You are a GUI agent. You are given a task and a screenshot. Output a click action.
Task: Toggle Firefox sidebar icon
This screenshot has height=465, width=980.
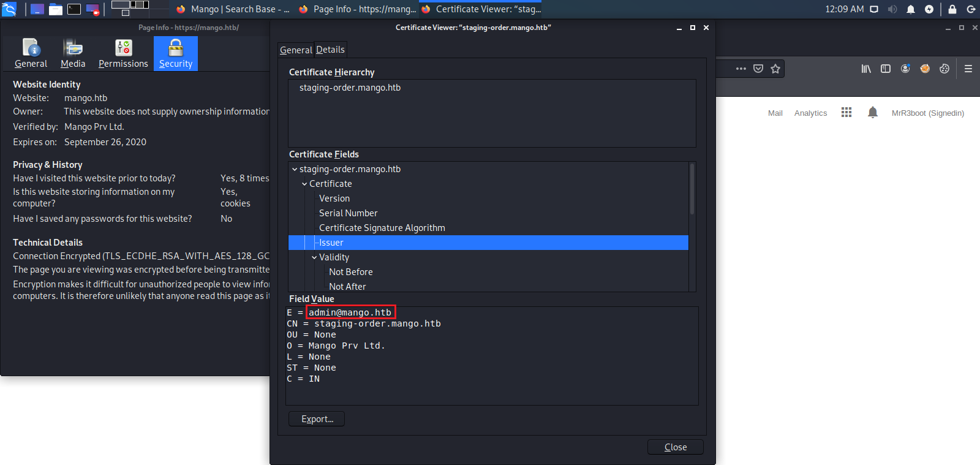[x=886, y=69]
